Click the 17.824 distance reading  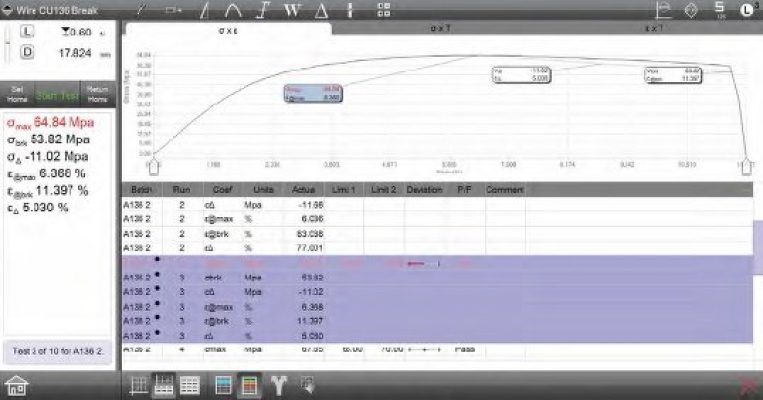coord(75,53)
